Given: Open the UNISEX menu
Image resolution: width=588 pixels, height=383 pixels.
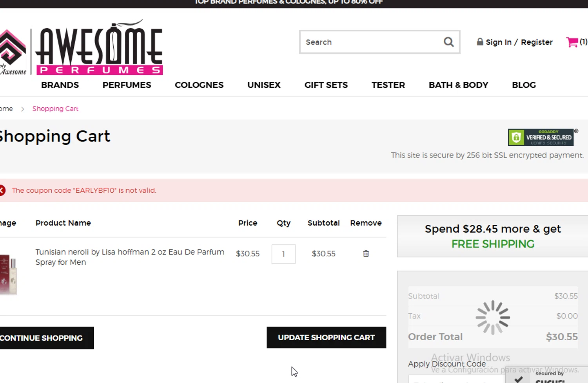Looking at the screenshot, I should point(264,85).
